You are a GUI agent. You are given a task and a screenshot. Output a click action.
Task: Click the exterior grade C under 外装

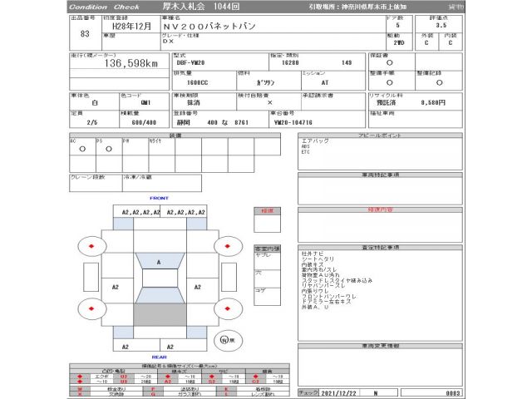(426, 42)
